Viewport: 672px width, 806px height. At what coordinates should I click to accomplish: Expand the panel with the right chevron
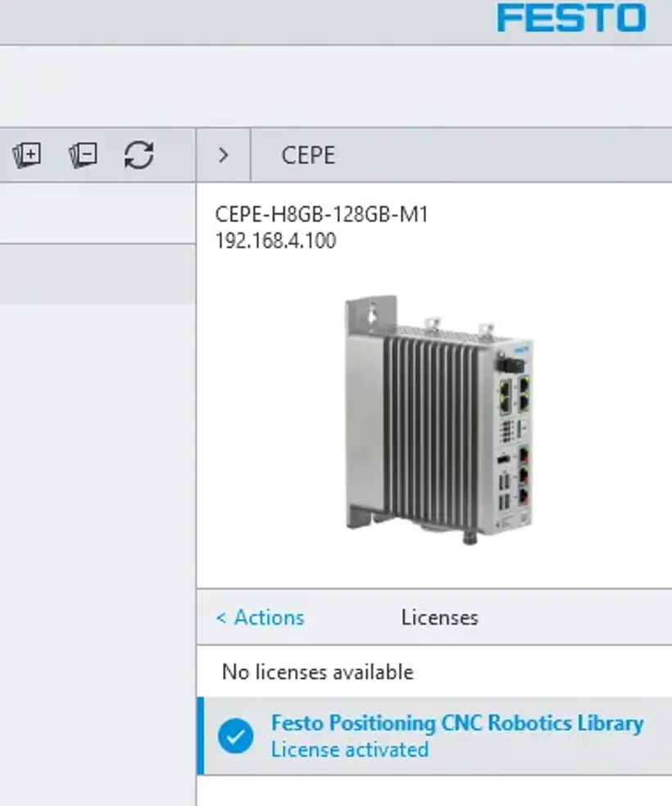point(223,155)
